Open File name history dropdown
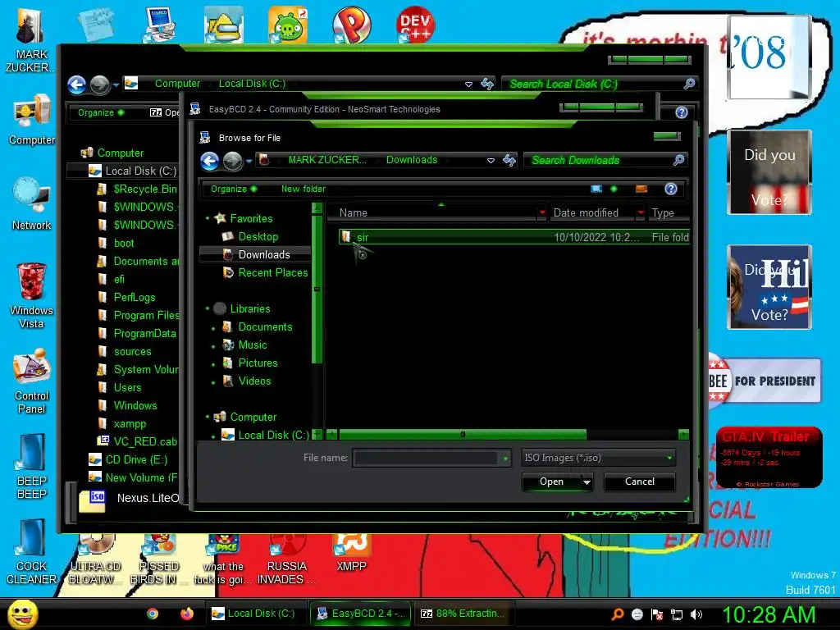 (x=505, y=459)
